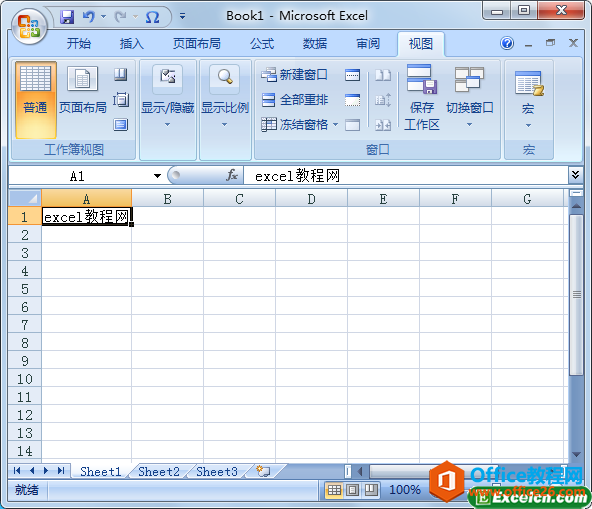Click the fx insert function icon

[232, 175]
